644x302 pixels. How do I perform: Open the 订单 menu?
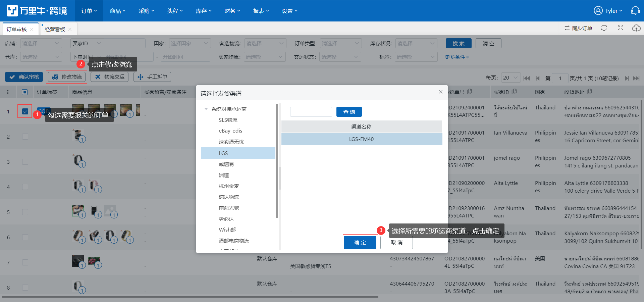[89, 11]
